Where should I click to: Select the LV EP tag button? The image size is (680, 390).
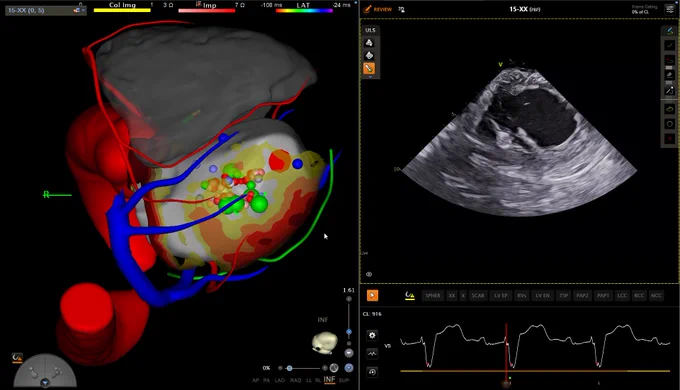click(x=500, y=295)
